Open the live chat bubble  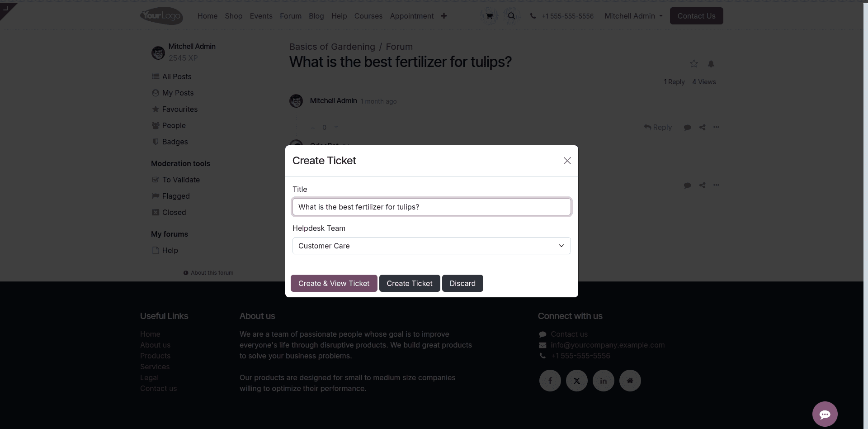(x=825, y=414)
